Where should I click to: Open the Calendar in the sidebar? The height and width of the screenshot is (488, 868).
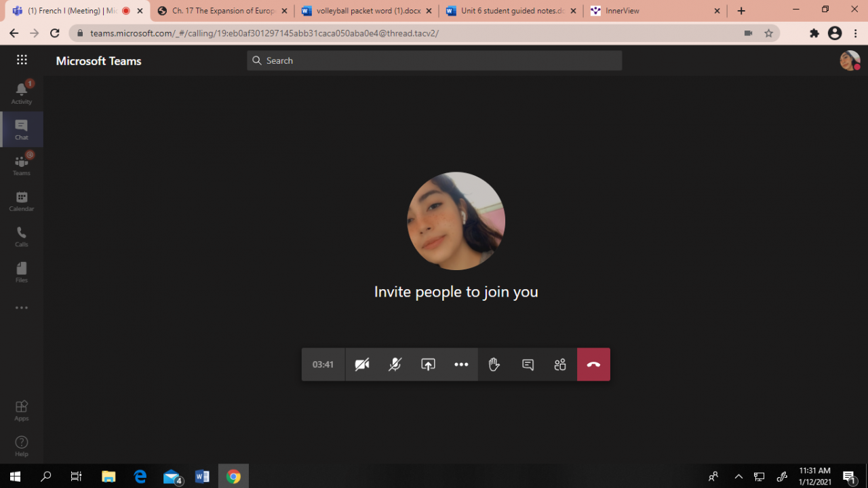22,201
